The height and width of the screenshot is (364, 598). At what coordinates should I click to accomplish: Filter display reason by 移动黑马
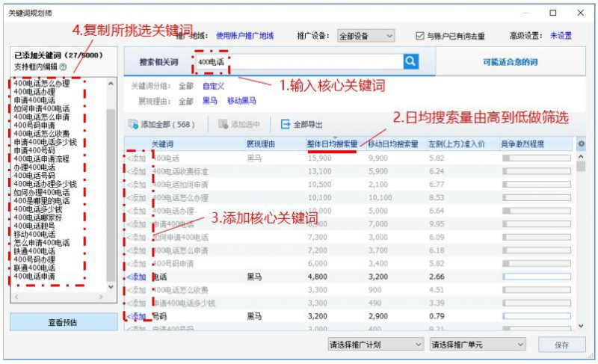click(241, 101)
